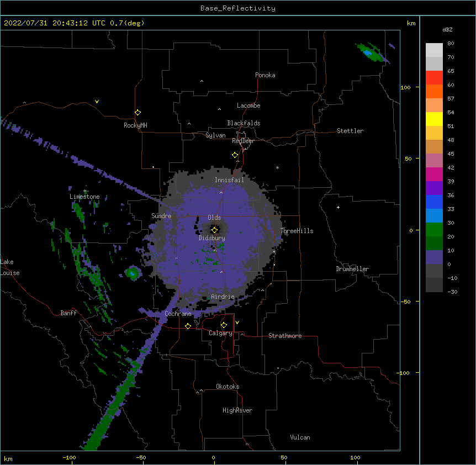The height and width of the screenshot is (465, 476).
Task: Click the km unit label at bottom left
Action: [x=8, y=459]
